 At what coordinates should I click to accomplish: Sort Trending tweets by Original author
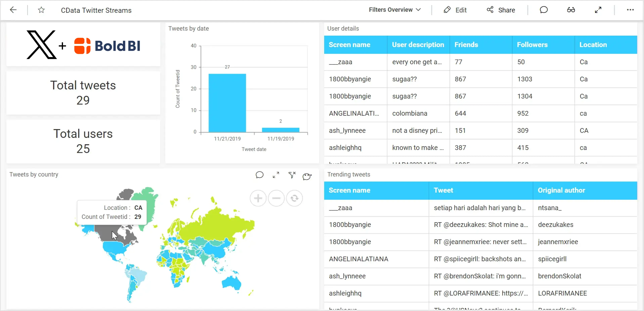(561, 190)
